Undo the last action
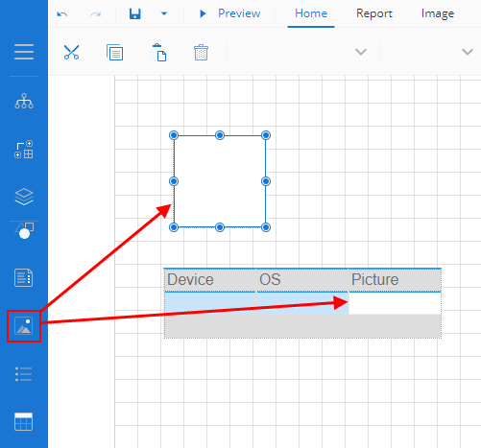The image size is (481, 448). coord(62,14)
